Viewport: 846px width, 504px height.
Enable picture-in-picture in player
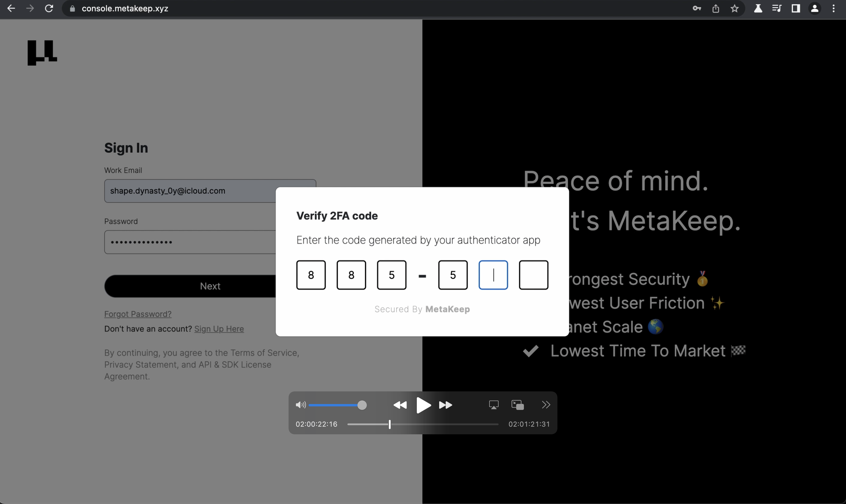coord(517,405)
